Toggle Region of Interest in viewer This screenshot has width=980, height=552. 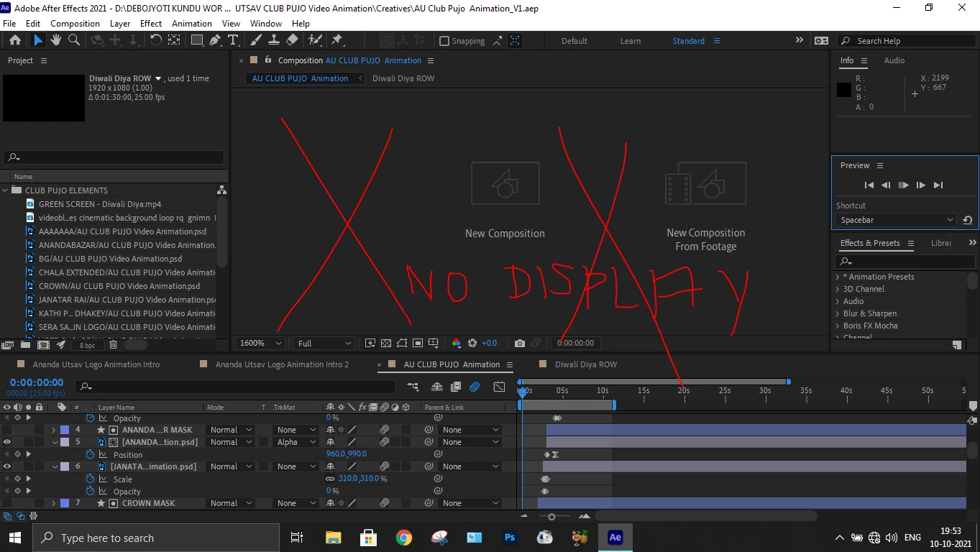coord(418,344)
